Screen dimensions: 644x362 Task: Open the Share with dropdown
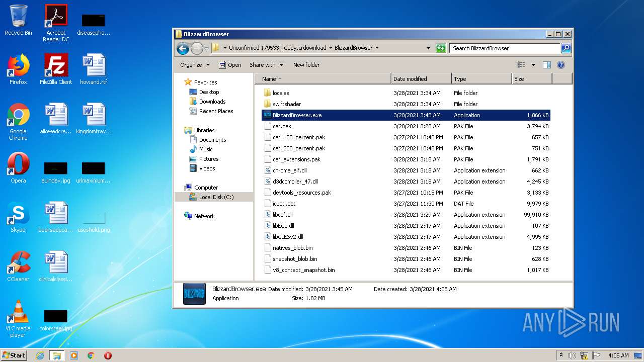pyautogui.click(x=267, y=65)
